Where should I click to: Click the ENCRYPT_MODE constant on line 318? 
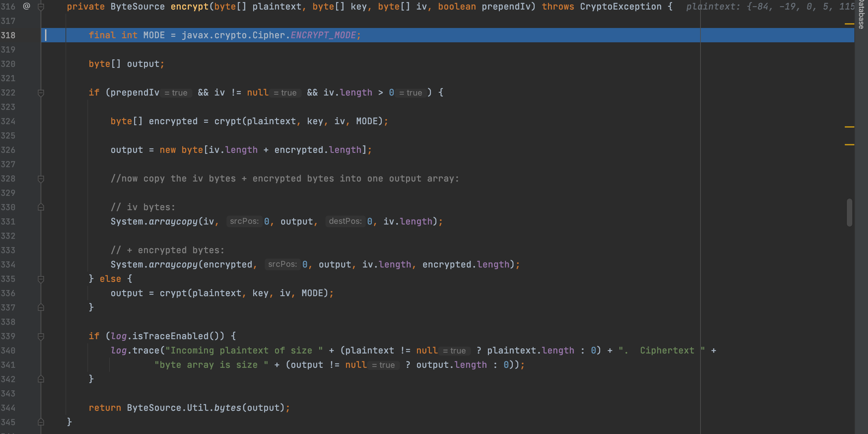point(323,35)
